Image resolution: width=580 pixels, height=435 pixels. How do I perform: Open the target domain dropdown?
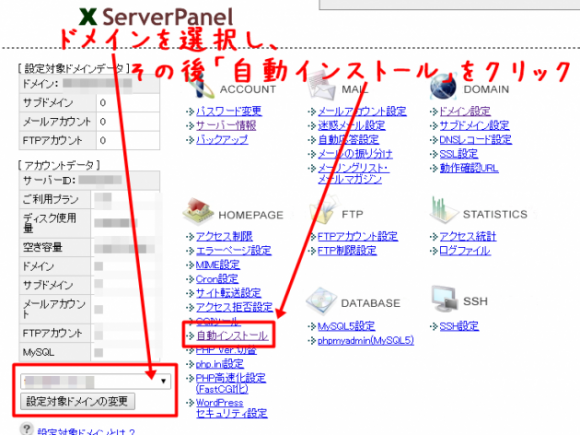click(x=96, y=381)
